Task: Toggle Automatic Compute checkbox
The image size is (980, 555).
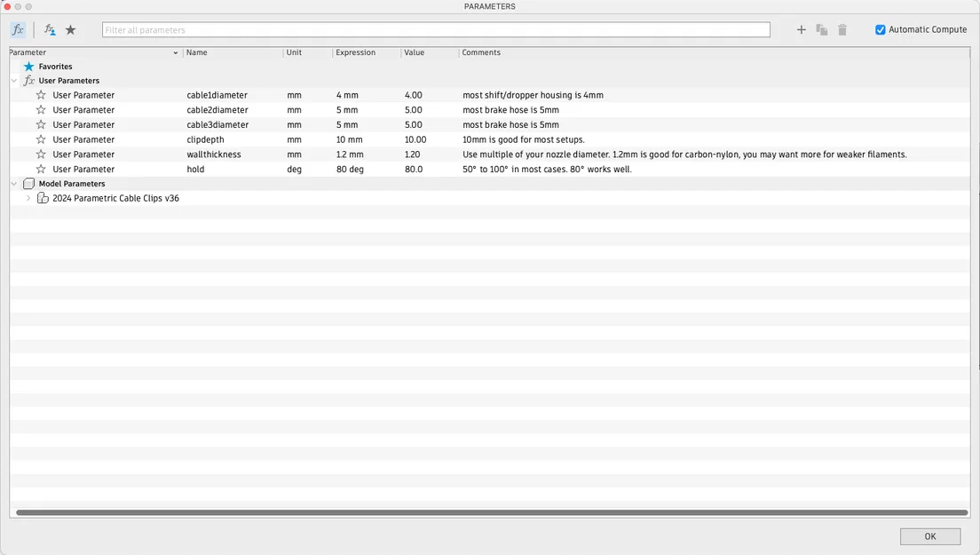Action: (880, 29)
